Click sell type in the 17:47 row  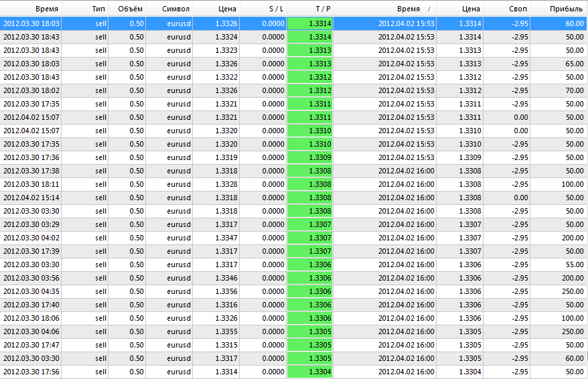[101, 345]
